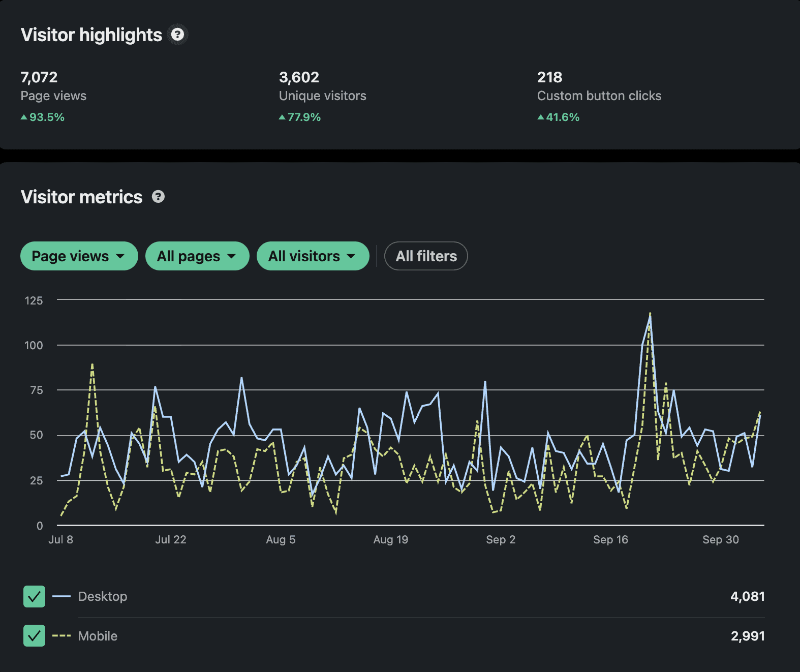Click the Jul 8 axis label
The height and width of the screenshot is (672, 800).
coord(60,539)
